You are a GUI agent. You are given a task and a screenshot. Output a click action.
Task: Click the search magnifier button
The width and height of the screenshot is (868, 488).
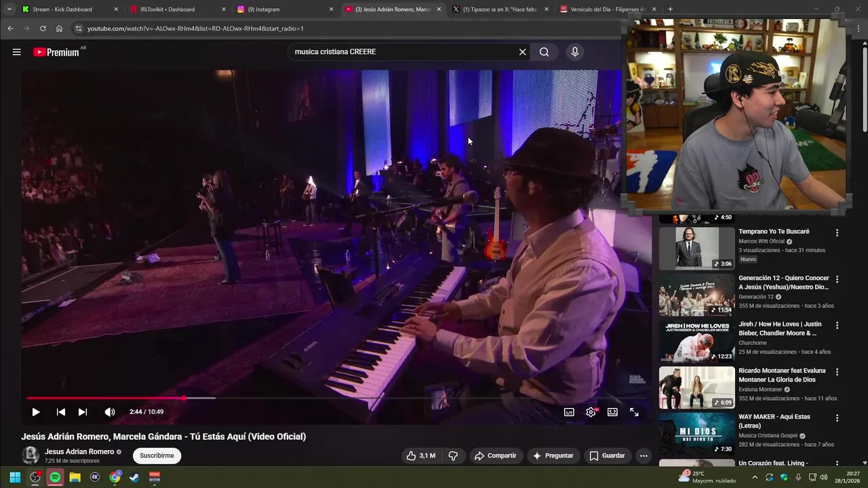pyautogui.click(x=544, y=52)
